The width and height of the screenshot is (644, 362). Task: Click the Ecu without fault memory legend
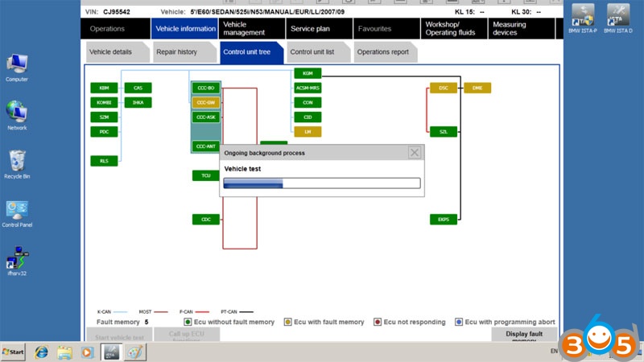(x=229, y=323)
